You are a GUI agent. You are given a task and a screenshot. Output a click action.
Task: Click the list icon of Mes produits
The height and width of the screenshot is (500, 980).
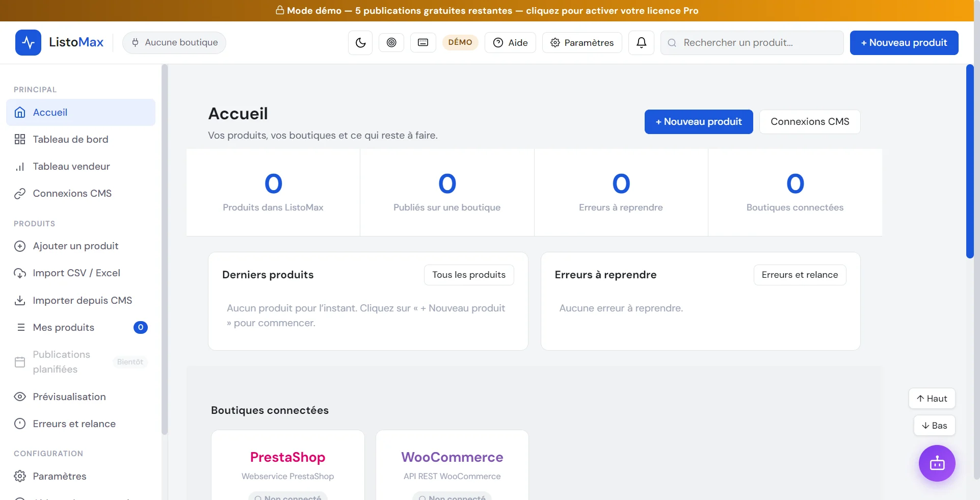21,328
